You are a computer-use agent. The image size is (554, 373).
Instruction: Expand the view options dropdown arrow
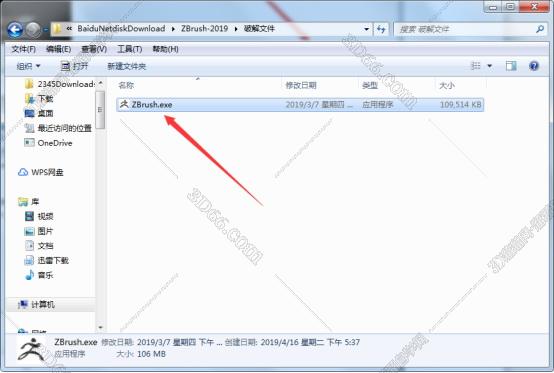pos(490,66)
